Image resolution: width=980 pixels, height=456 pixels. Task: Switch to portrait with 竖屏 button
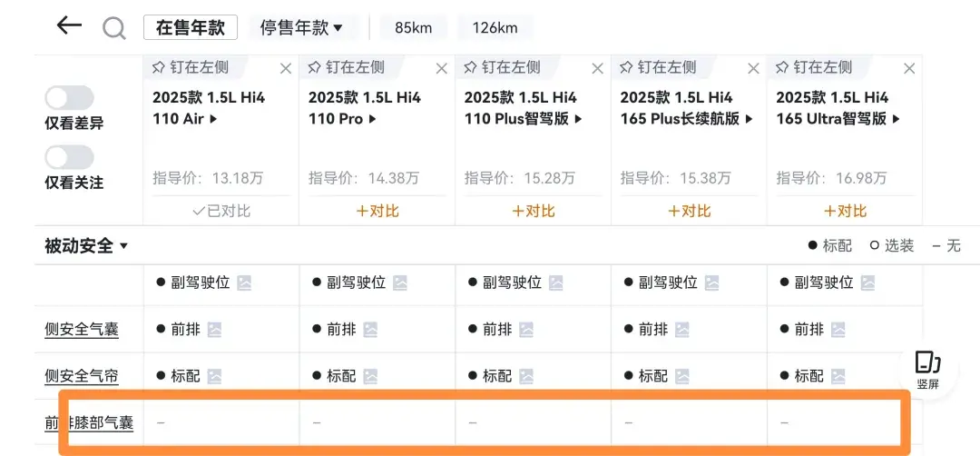click(928, 371)
